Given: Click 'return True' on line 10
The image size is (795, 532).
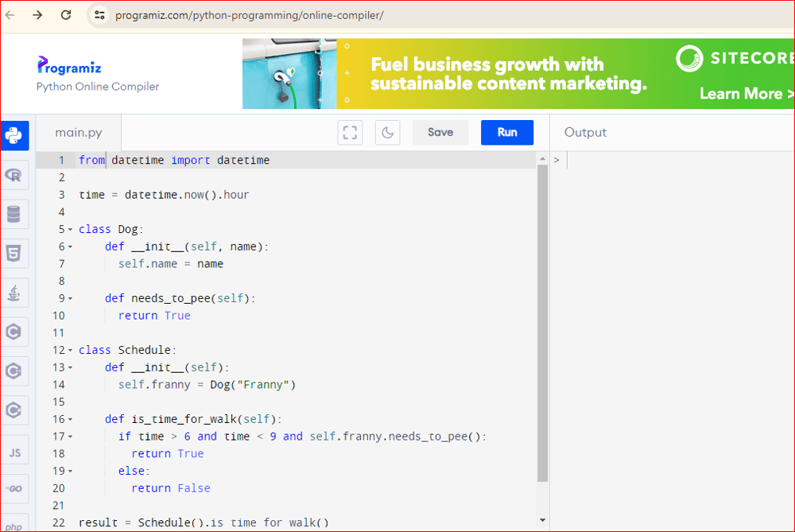Looking at the screenshot, I should coord(154,316).
